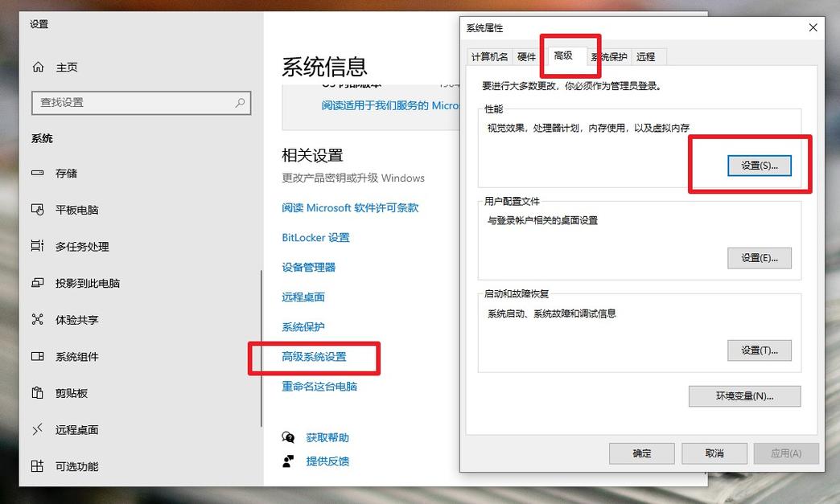Switch to the 远程 tab
840x504 pixels.
(x=646, y=57)
